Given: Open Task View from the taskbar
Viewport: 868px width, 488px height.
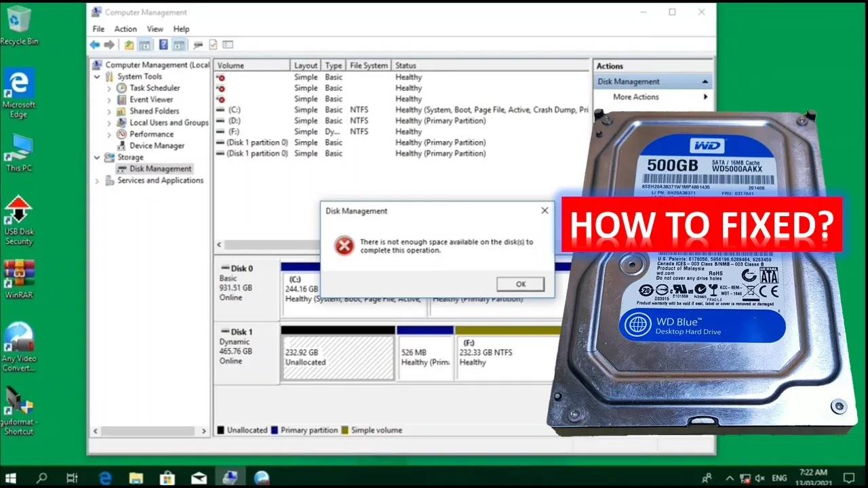Looking at the screenshot, I should 73,478.
